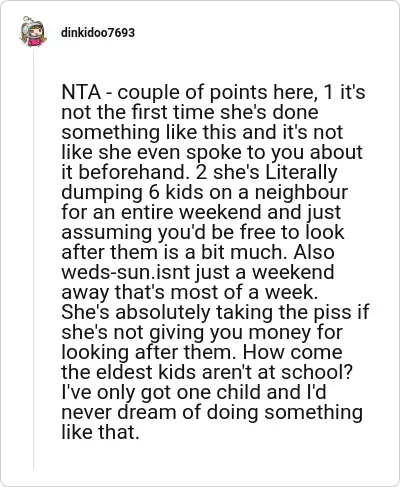Click the line starting "something like this"

pyautogui.click(x=202, y=132)
